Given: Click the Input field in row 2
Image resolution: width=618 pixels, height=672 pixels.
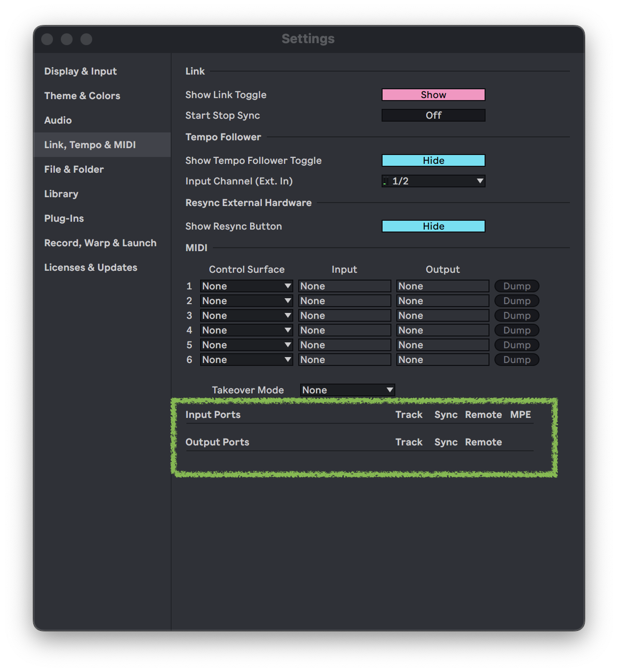Looking at the screenshot, I should pyautogui.click(x=345, y=301).
